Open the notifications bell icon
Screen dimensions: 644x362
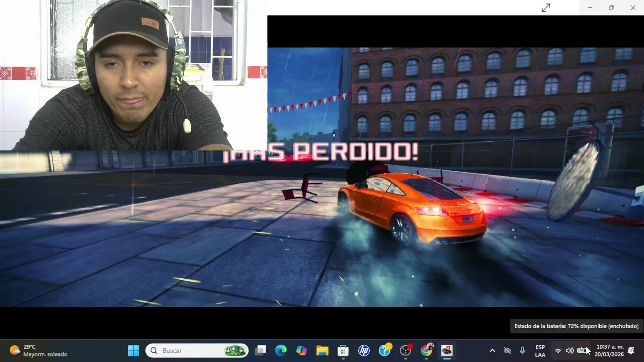click(631, 350)
